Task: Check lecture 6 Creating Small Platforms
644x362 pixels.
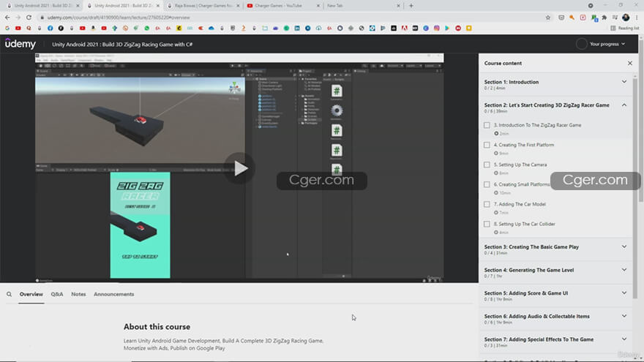Action: coord(487,184)
